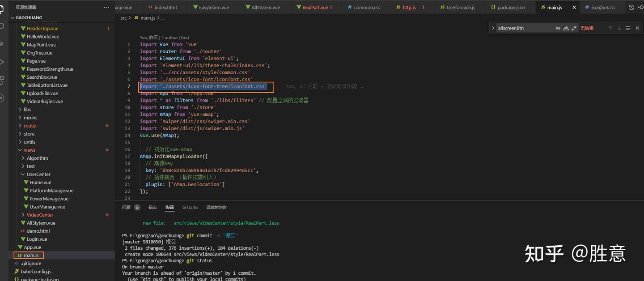Enable regular expression search mode
Viewport: 644px width, 281px height.
click(x=575, y=28)
